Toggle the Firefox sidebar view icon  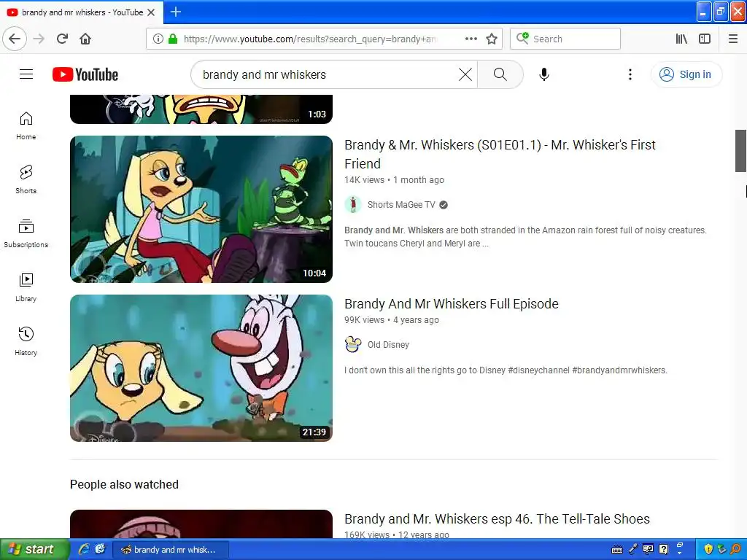[x=705, y=39]
